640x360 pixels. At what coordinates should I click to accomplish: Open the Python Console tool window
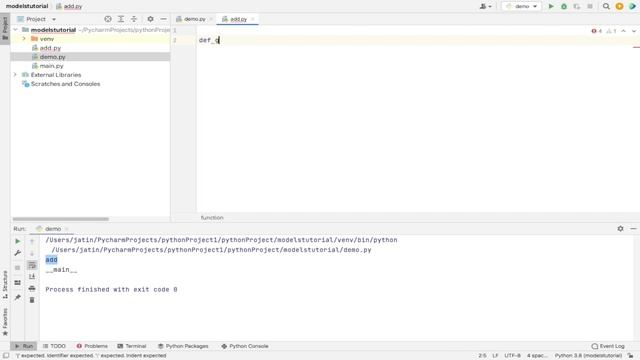coord(245,346)
